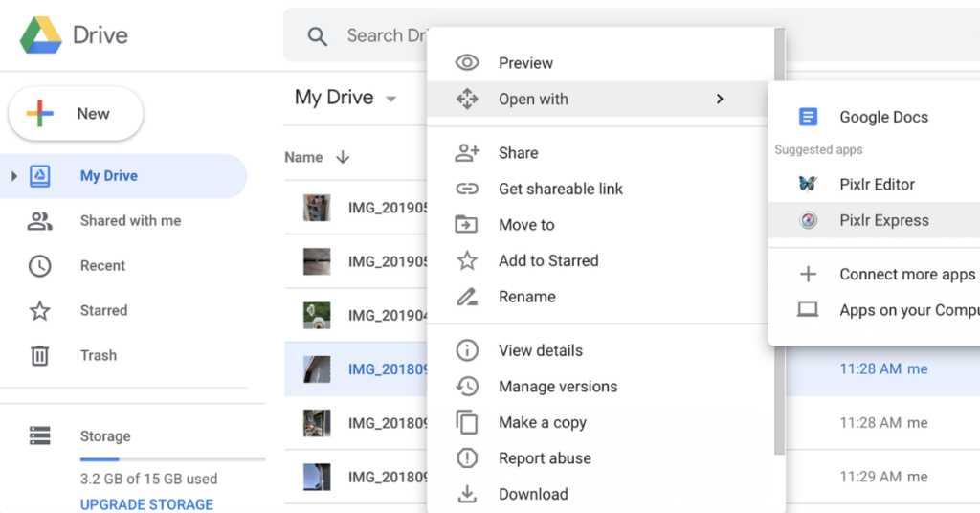980x513 pixels.
Task: Click the Download arrow icon
Action: pos(467,494)
